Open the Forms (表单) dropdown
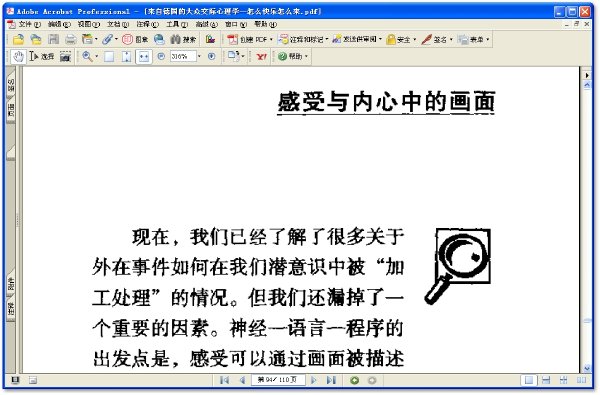600x395 pixels. pyautogui.click(x=474, y=39)
